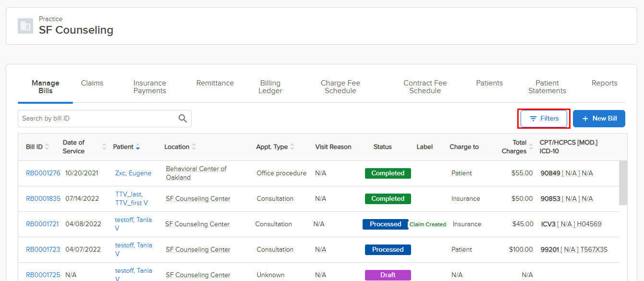Go to the Patients tab
Screen dimensions: 644x281
(489, 83)
